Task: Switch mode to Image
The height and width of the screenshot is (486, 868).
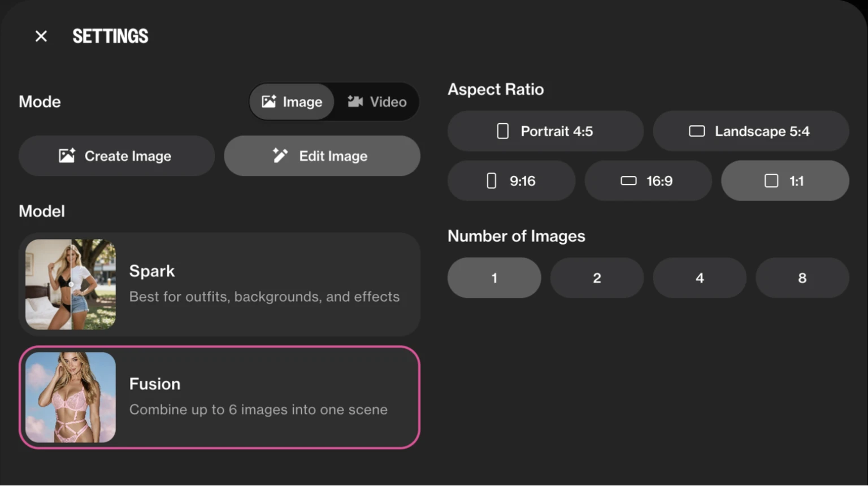Action: 292,102
